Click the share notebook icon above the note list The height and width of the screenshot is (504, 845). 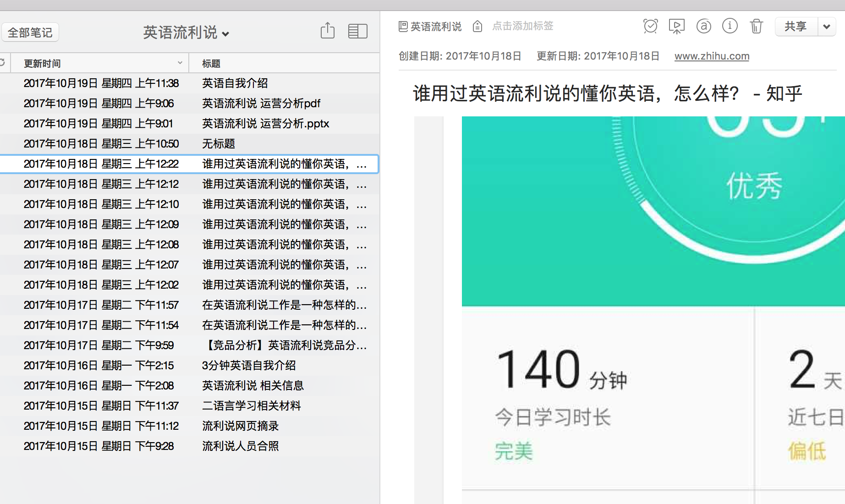click(328, 31)
